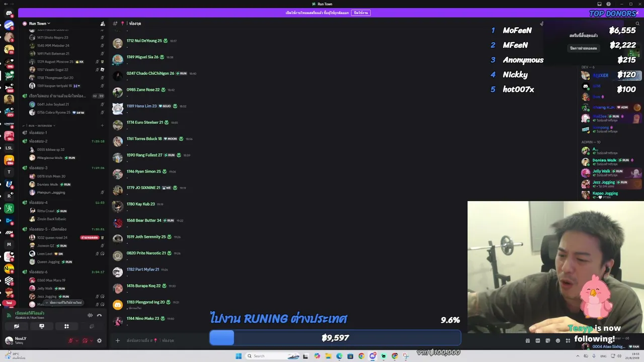Open noise suppression icon in voice panel
This screenshot has width=644, height=362.
90,315
